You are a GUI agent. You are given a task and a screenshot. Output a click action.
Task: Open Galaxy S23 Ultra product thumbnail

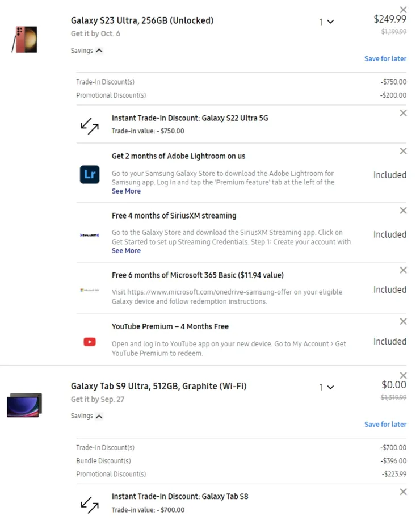(x=24, y=40)
